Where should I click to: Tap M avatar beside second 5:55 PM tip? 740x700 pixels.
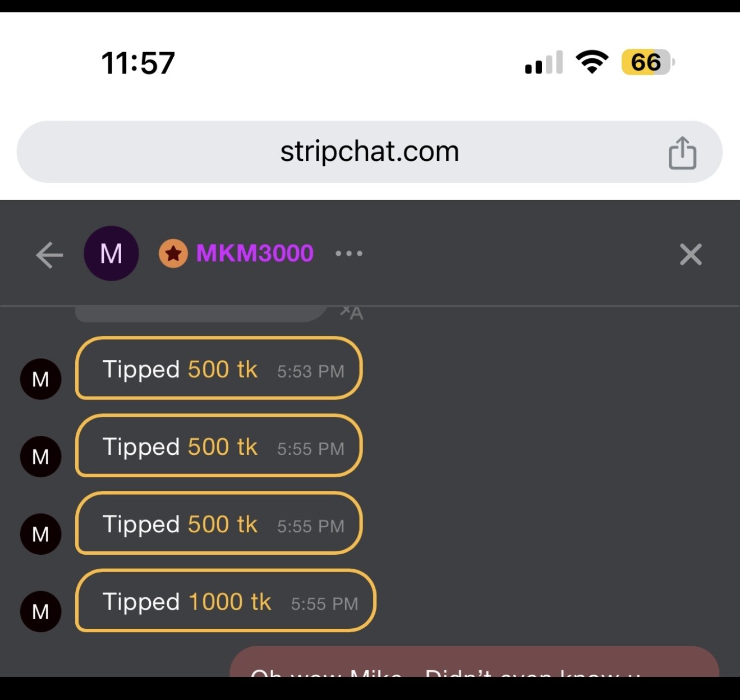(x=40, y=534)
